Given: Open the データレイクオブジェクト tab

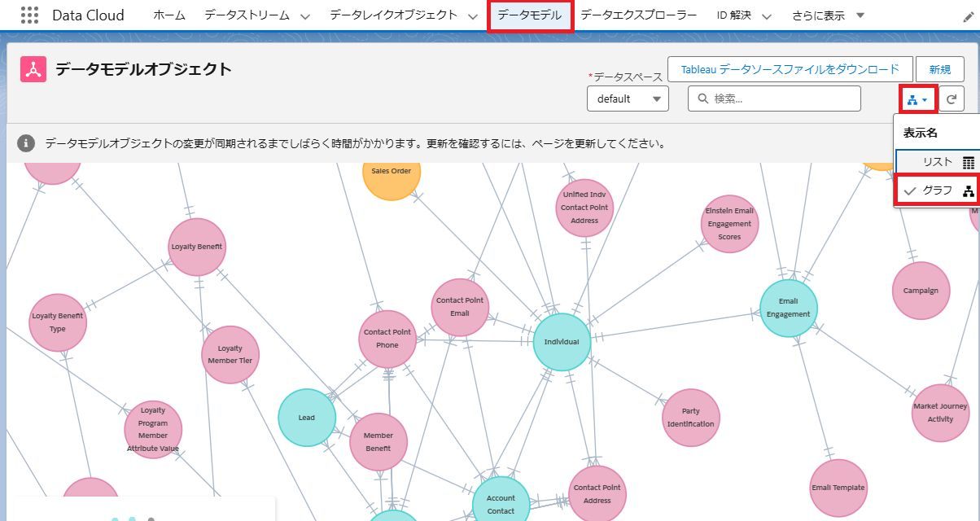Looking at the screenshot, I should click(393, 15).
